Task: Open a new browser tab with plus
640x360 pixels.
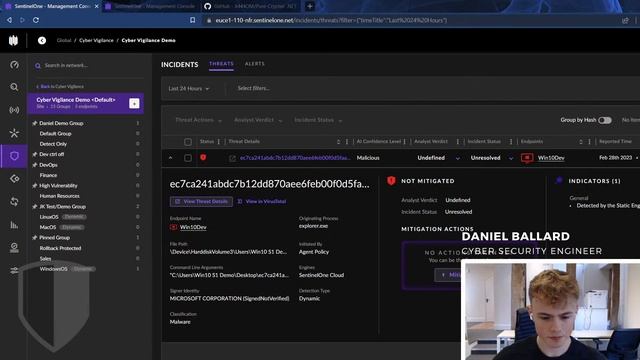Action: (x=310, y=6)
